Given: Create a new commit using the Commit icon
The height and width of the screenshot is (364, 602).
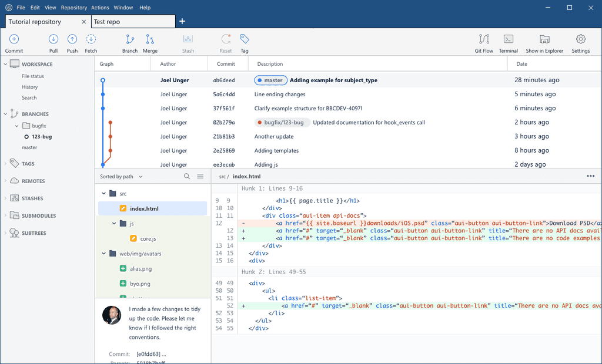Looking at the screenshot, I should click(x=14, y=42).
